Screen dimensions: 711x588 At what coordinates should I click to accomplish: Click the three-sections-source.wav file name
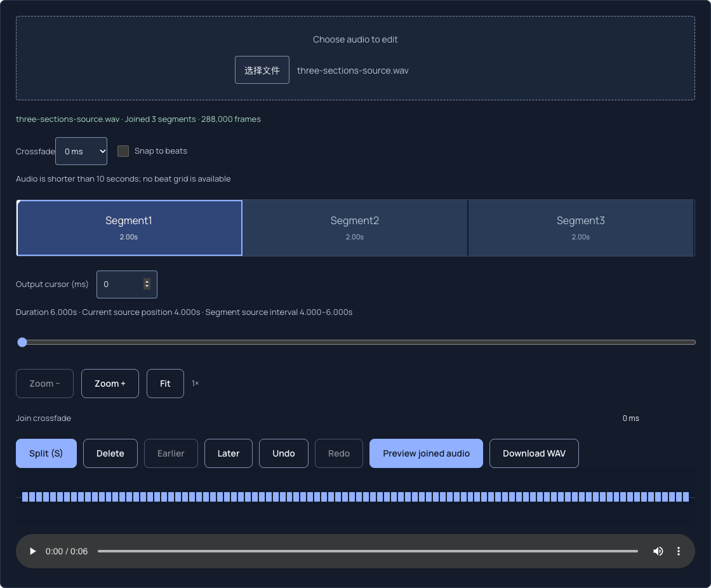coord(353,70)
